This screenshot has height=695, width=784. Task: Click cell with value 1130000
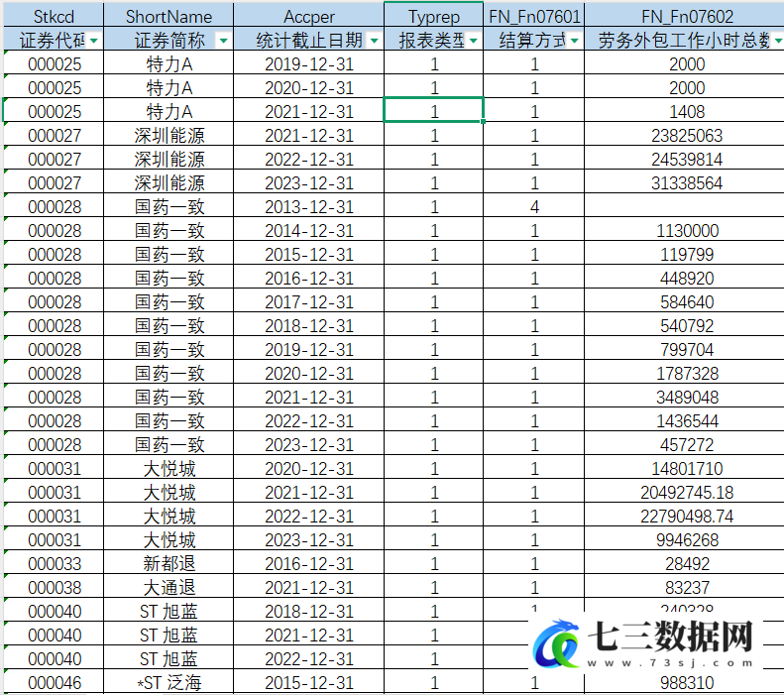tap(685, 230)
